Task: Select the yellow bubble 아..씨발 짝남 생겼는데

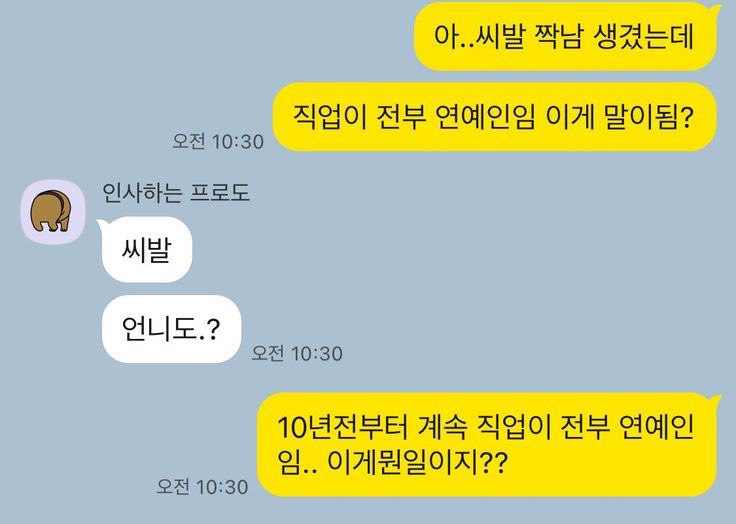Action: pyautogui.click(x=565, y=36)
